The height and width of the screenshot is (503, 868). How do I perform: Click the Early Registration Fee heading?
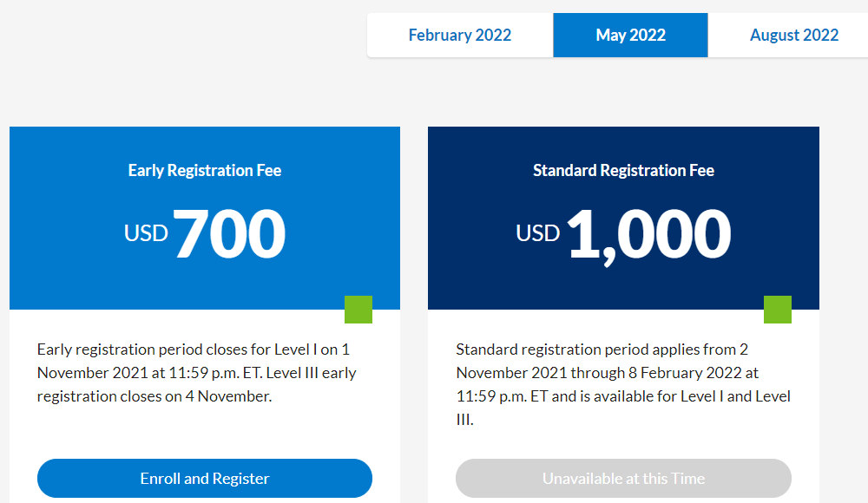click(x=205, y=171)
